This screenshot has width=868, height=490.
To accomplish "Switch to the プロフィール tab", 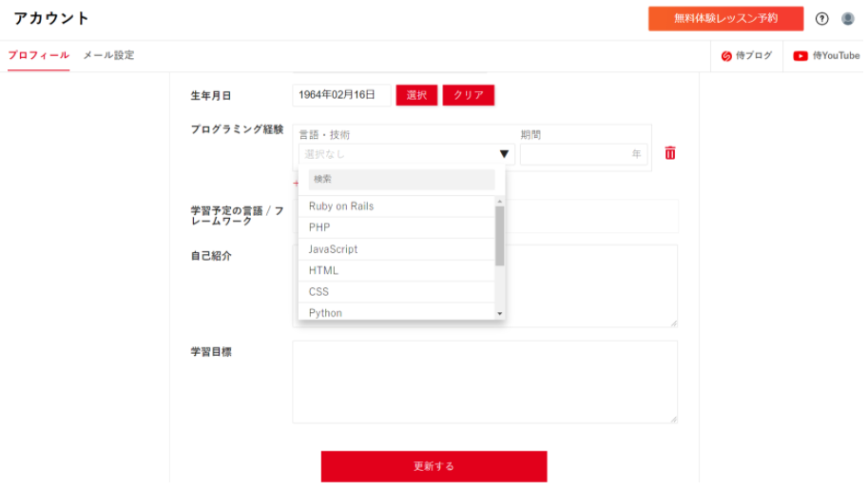I will click(38, 55).
